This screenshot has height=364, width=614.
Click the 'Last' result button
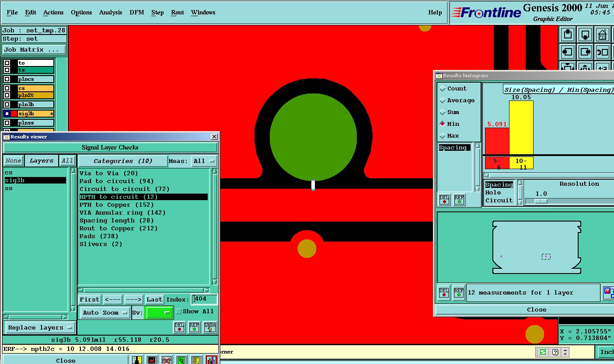coord(154,299)
